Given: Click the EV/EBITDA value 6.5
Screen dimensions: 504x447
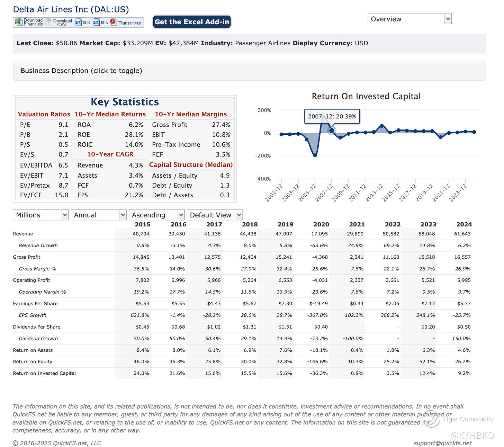Looking at the screenshot, I should pyautogui.click(x=63, y=166).
